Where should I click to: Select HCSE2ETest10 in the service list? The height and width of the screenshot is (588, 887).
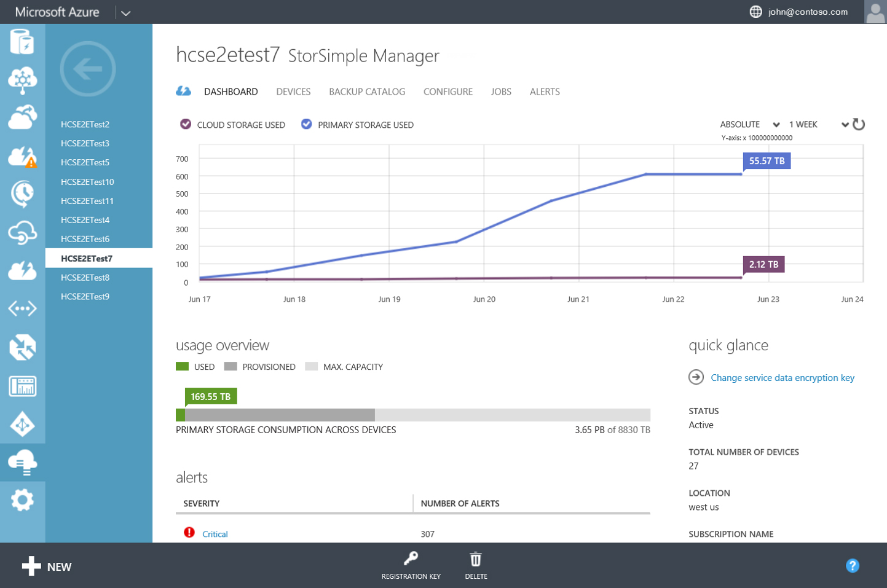click(87, 182)
